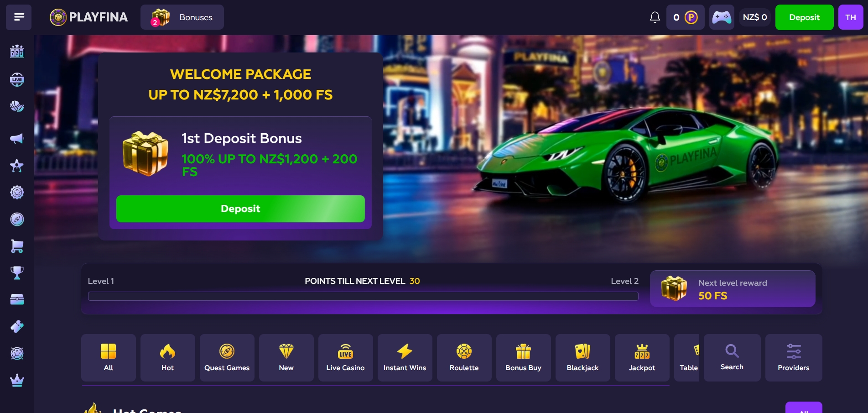Select the Quest Games category
868x413 pixels.
227,358
